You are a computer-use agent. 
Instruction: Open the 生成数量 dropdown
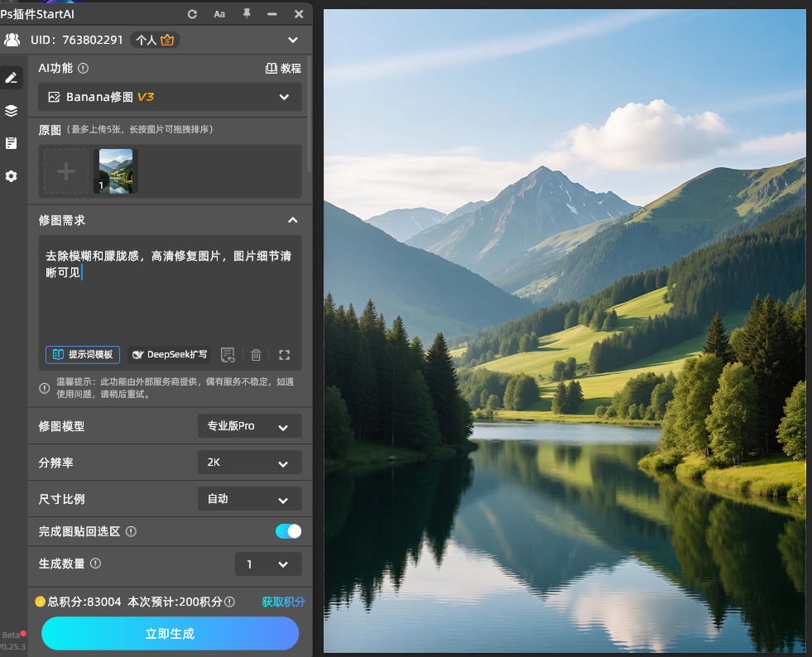pos(268,564)
